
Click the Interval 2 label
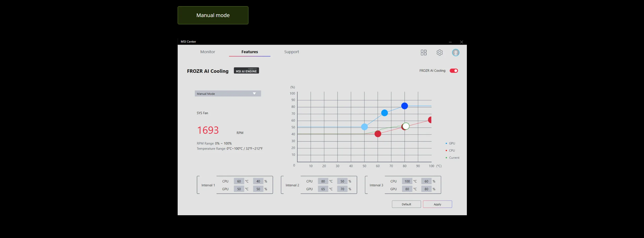[292, 185]
